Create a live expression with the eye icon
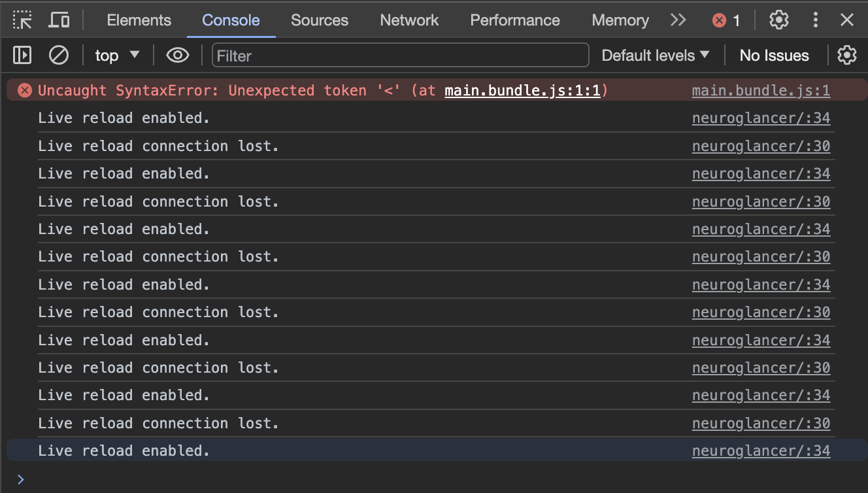868x493 pixels. coord(176,55)
